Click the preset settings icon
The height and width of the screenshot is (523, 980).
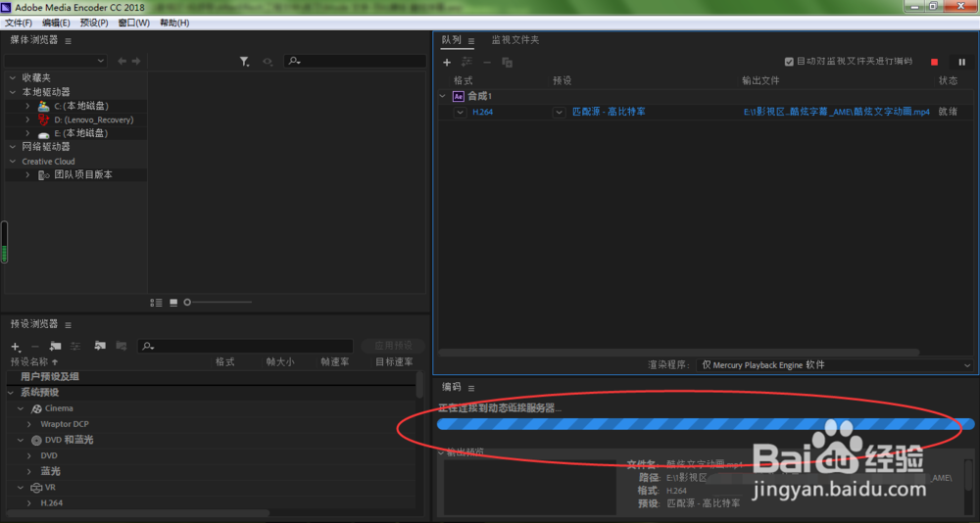(x=75, y=346)
